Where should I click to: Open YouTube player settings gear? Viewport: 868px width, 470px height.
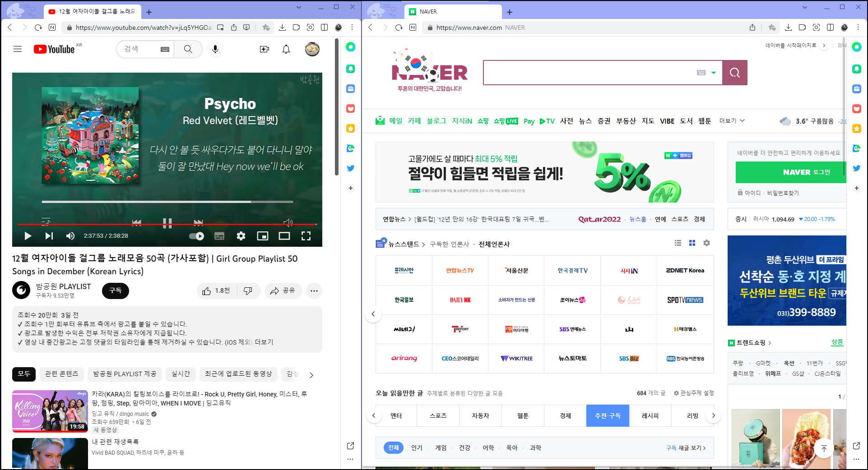click(241, 236)
